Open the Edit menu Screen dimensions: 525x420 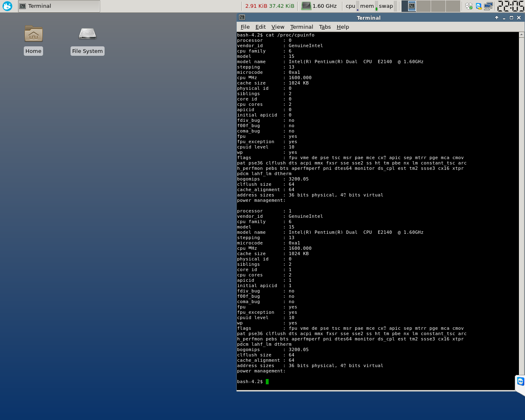[x=260, y=27]
